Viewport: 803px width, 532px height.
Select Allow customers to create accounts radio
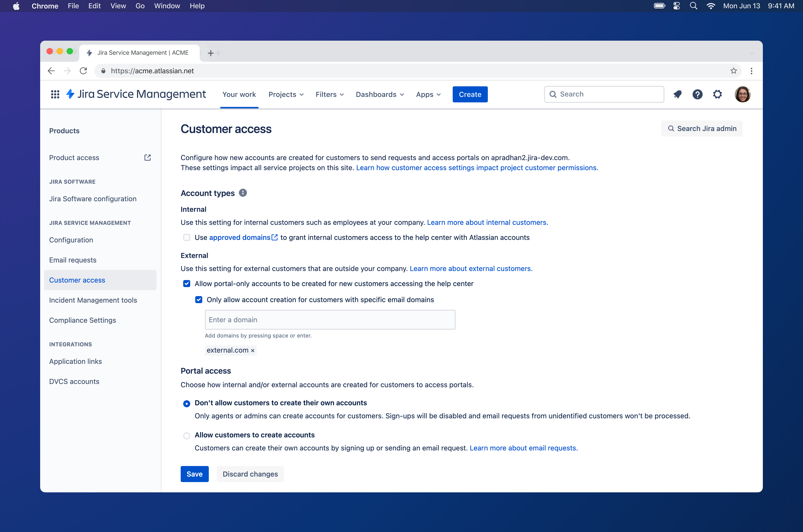187,436
